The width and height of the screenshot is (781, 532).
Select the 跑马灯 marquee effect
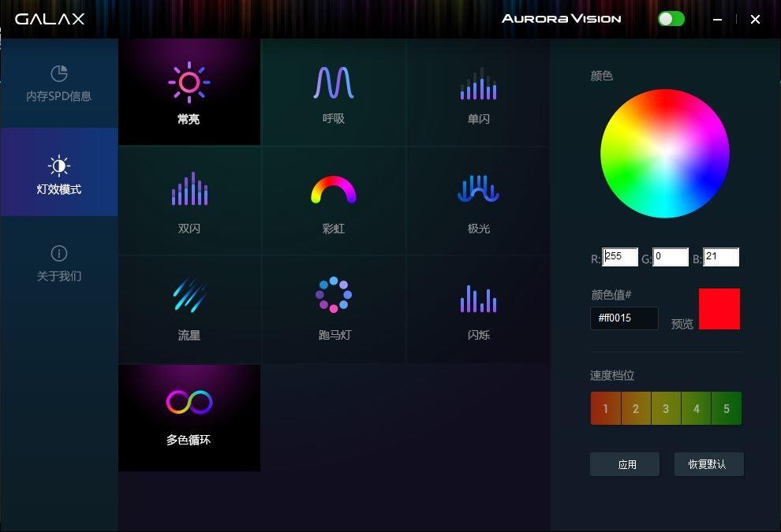(333, 309)
